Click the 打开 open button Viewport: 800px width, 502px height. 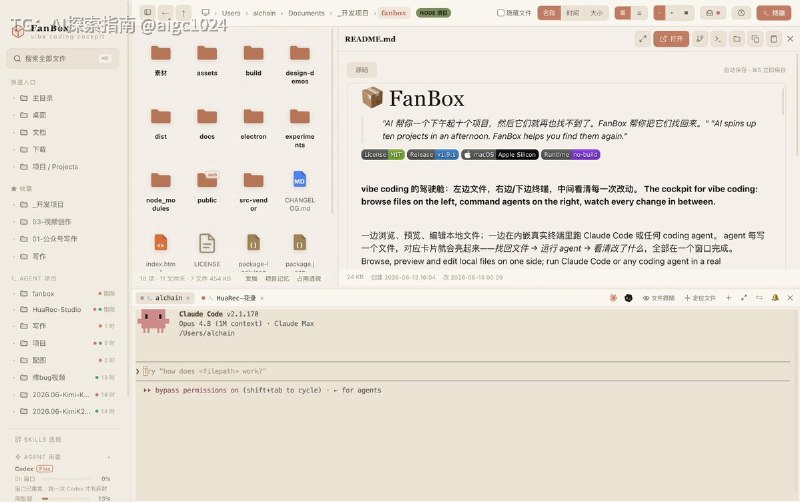coord(671,39)
